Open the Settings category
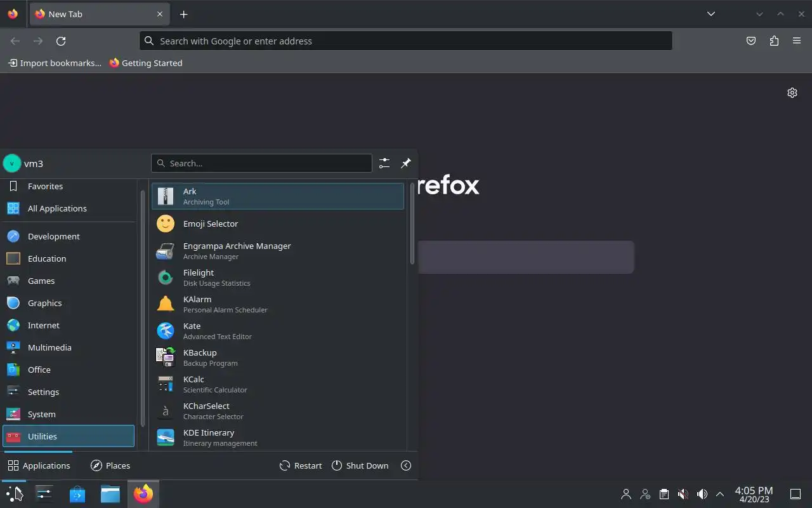 pos(69,392)
